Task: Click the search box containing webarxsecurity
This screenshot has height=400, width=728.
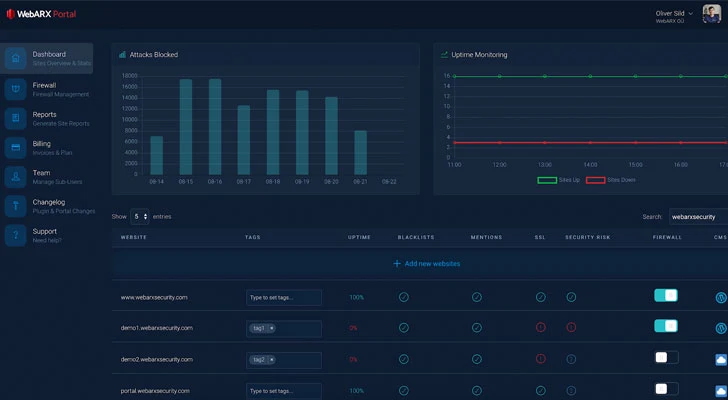Action: [x=698, y=217]
